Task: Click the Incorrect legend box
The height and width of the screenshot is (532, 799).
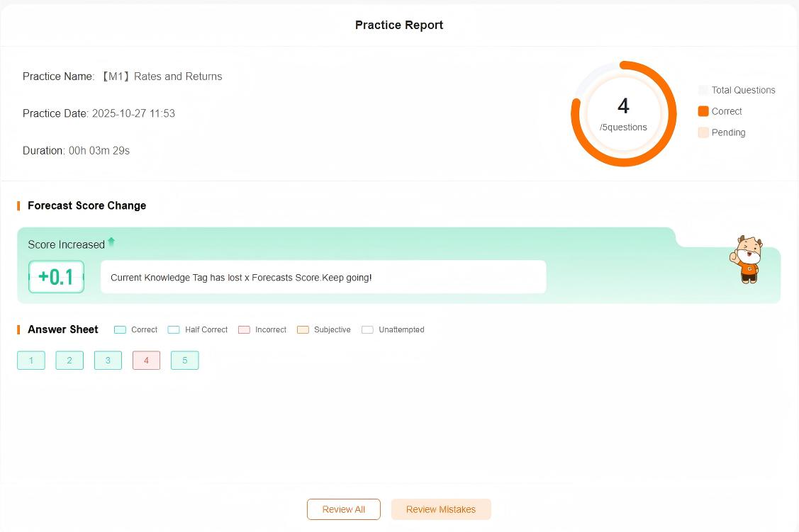Action: [244, 330]
